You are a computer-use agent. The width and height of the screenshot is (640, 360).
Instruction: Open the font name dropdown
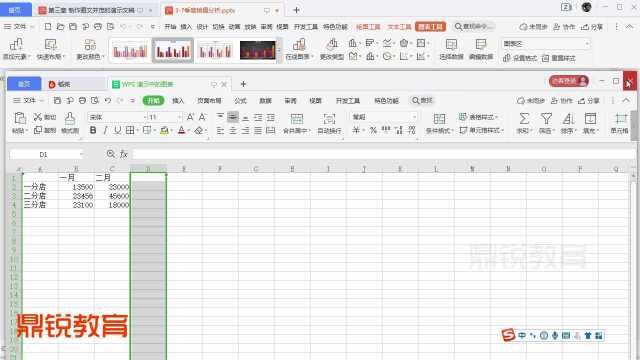click(144, 117)
